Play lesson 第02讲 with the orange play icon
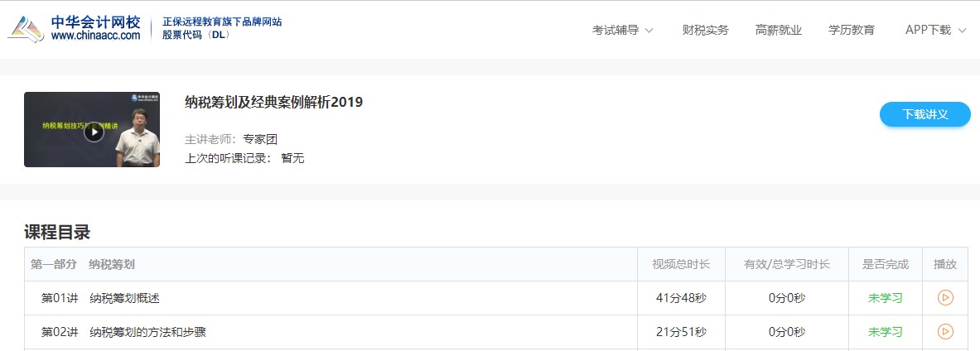Image resolution: width=980 pixels, height=351 pixels. [x=945, y=332]
